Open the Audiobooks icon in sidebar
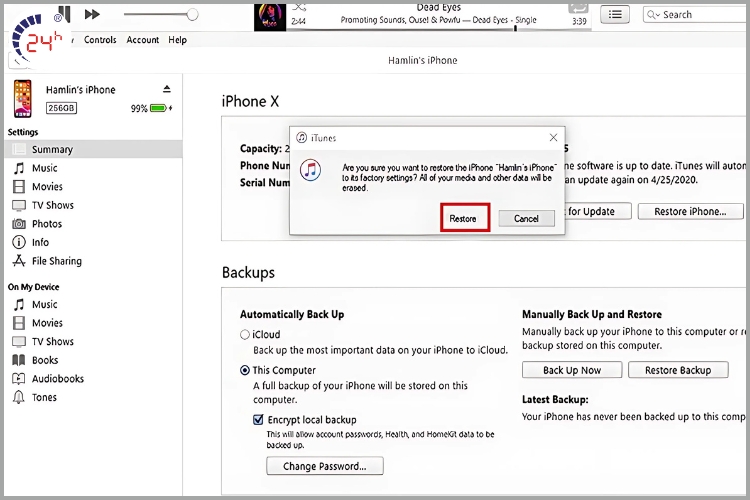This screenshot has height=500, width=750. pos(19,378)
